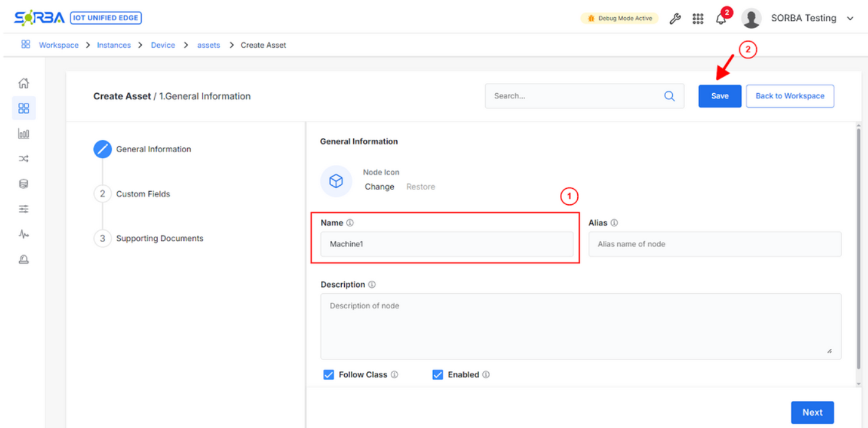Toggle the Follow Class checkbox

pyautogui.click(x=329, y=375)
